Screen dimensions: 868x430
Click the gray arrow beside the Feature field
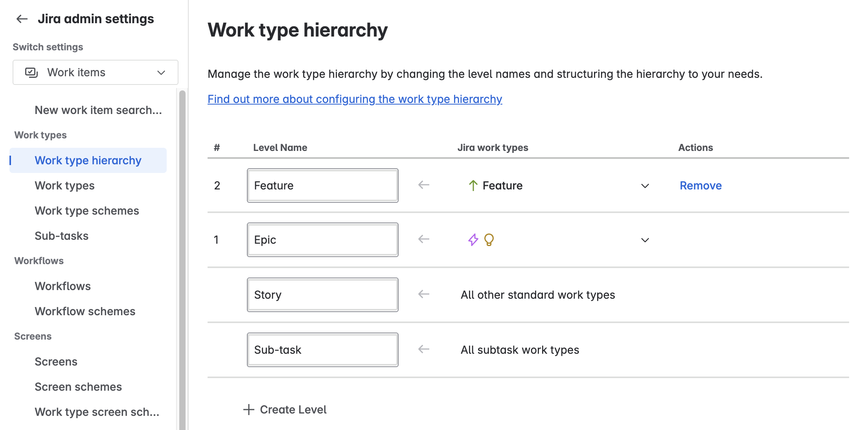(423, 185)
